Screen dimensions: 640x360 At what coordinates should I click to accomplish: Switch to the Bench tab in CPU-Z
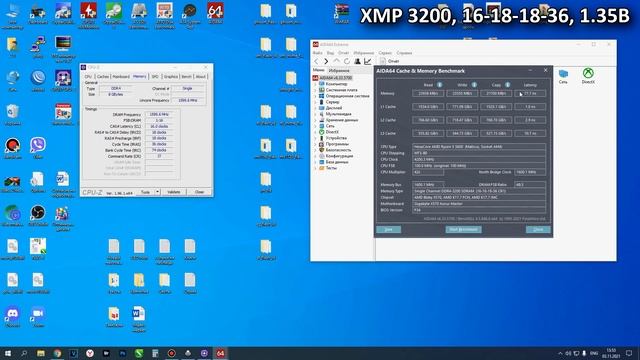[187, 77]
